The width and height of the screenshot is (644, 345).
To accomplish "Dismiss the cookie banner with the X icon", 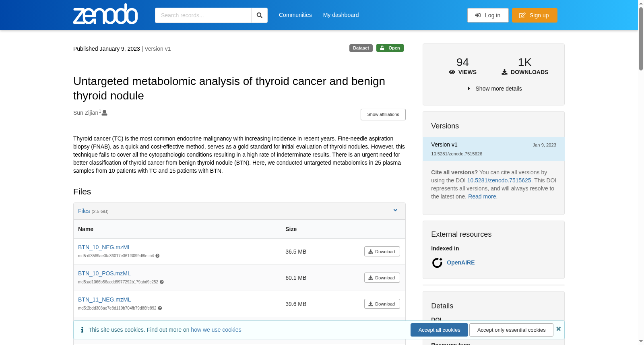I will pos(558,329).
